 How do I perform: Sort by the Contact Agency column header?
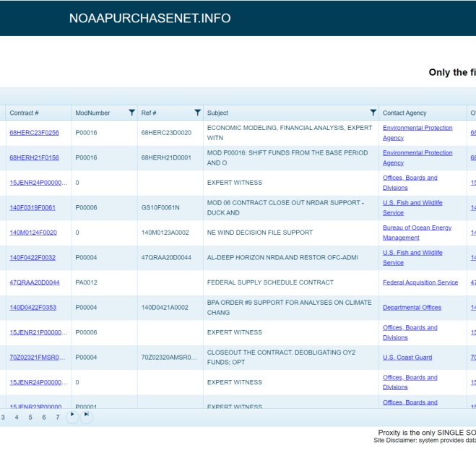404,113
